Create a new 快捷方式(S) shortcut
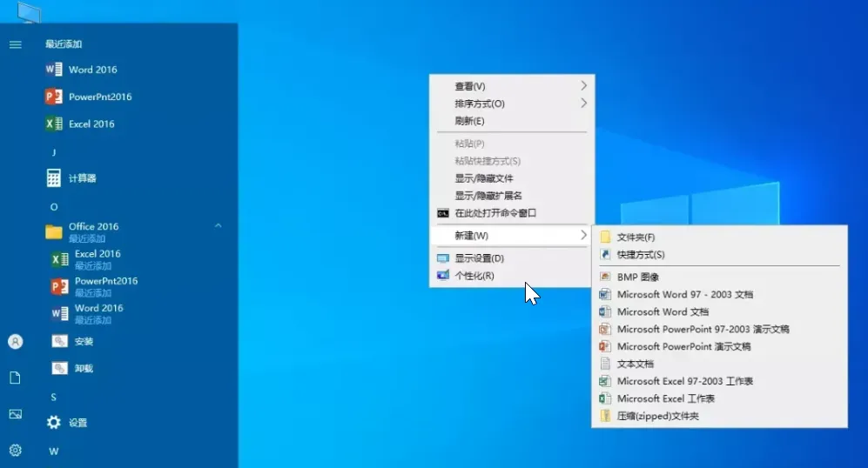This screenshot has height=468, width=868. pyautogui.click(x=719, y=255)
